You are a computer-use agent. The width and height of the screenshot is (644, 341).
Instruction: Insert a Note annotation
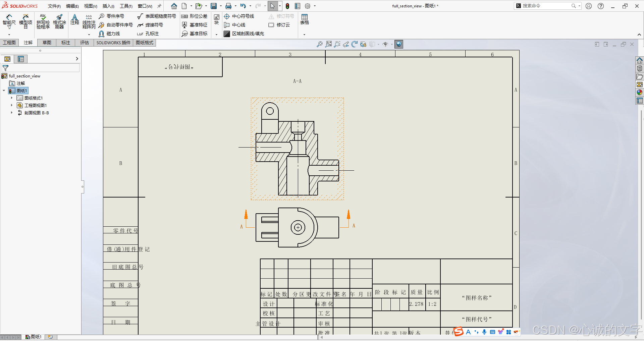[x=75, y=19]
